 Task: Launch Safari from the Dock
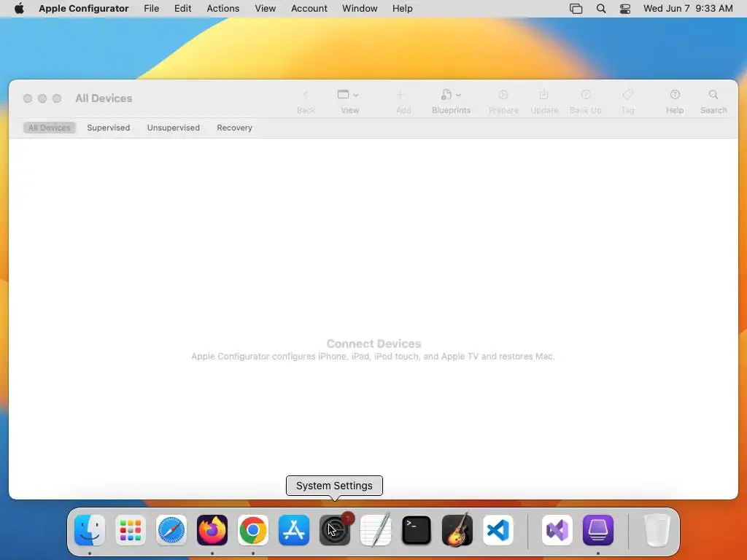click(x=171, y=530)
